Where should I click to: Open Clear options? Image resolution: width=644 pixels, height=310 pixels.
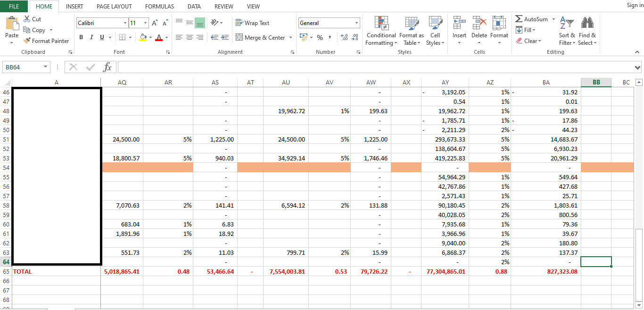click(528, 41)
